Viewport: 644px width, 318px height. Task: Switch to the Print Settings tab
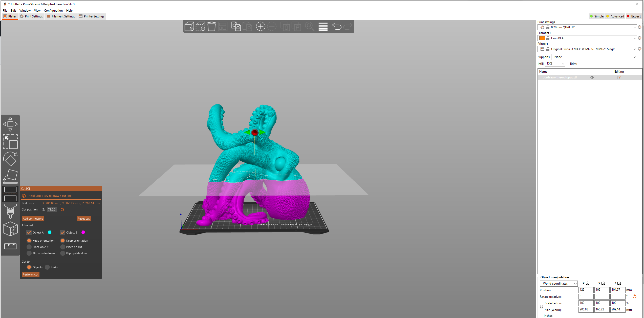pyautogui.click(x=32, y=16)
